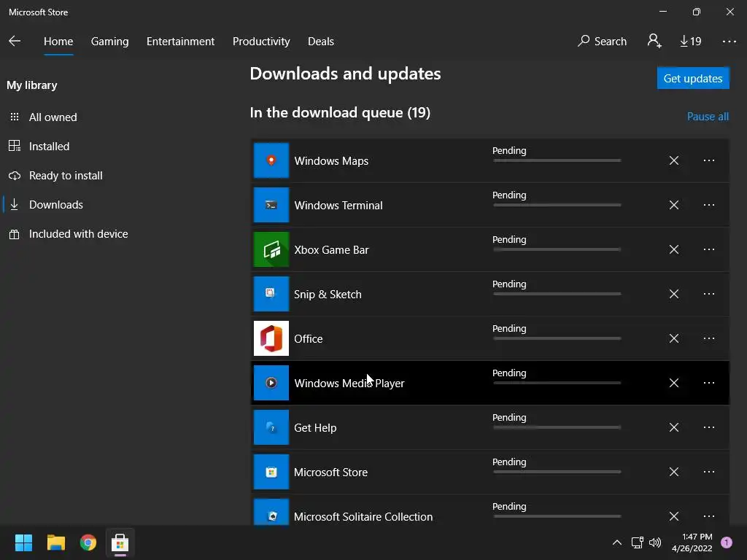
Task: Open the Windows Start button
Action: [23, 542]
